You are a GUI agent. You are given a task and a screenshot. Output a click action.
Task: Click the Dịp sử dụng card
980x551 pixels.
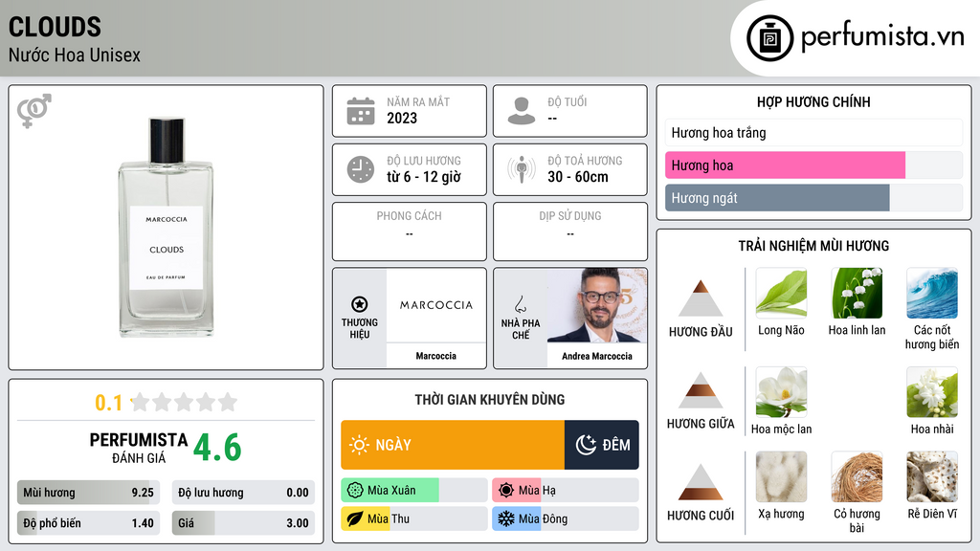coord(570,231)
